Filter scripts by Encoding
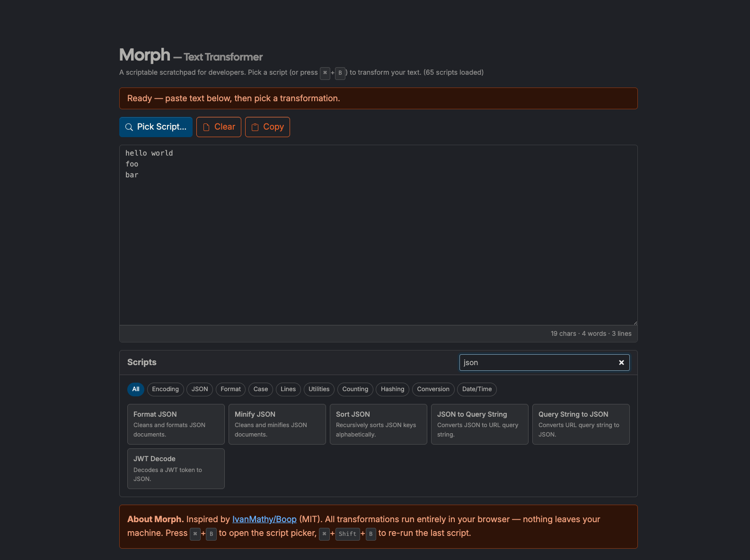 (166, 389)
